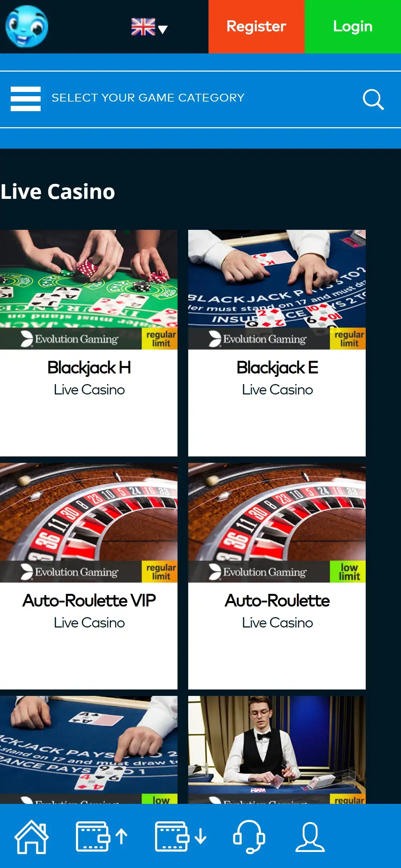Image resolution: width=401 pixels, height=868 pixels.
Task: Select the Auto-Roulette low limit game image
Action: coord(277,522)
